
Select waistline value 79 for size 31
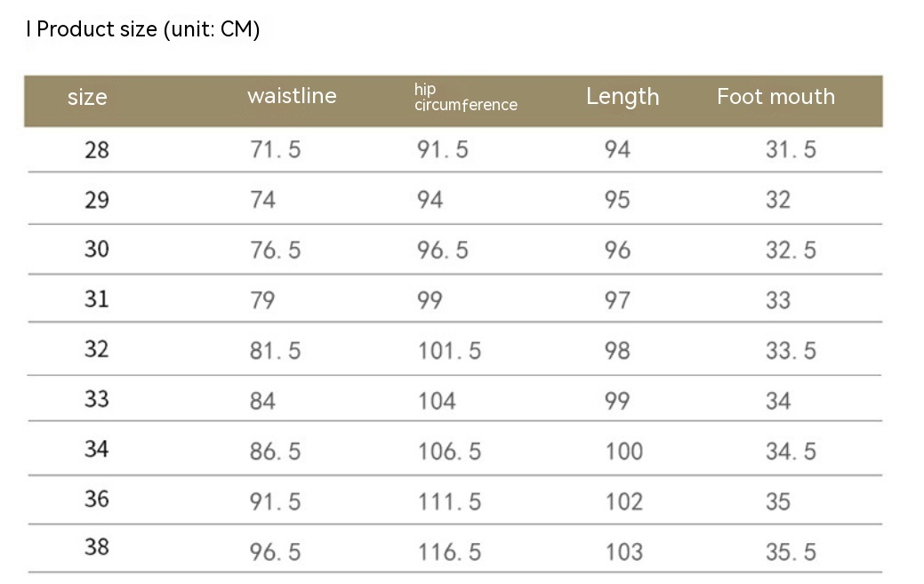(262, 300)
